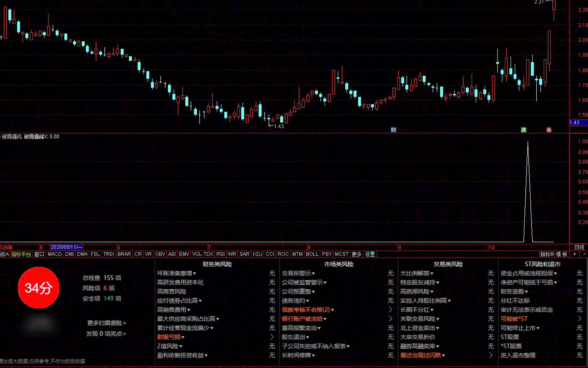Image resolution: width=588 pixels, height=368 pixels.
Task: Click the minus zoom-out icon in the indicator bar
Action: click(x=585, y=254)
